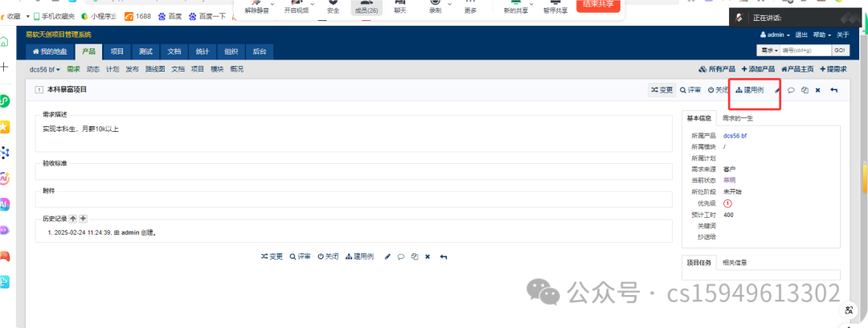Click the copy icon in bottom action bar
The image size is (868, 328).
pos(414,256)
